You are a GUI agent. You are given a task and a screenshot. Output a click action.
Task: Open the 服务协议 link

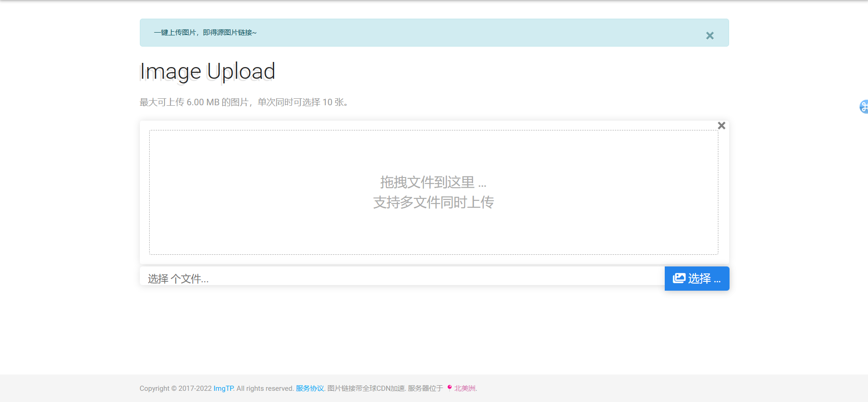(310, 388)
